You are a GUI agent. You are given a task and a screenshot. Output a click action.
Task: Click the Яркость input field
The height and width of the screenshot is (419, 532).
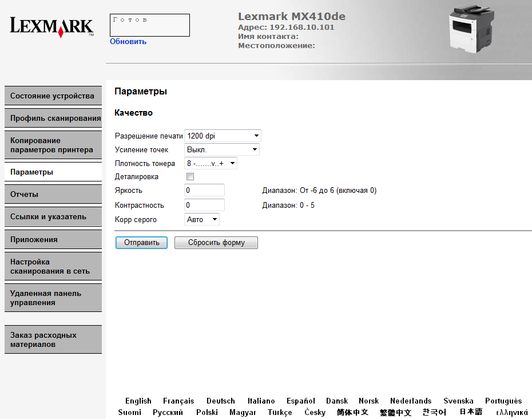coord(205,190)
